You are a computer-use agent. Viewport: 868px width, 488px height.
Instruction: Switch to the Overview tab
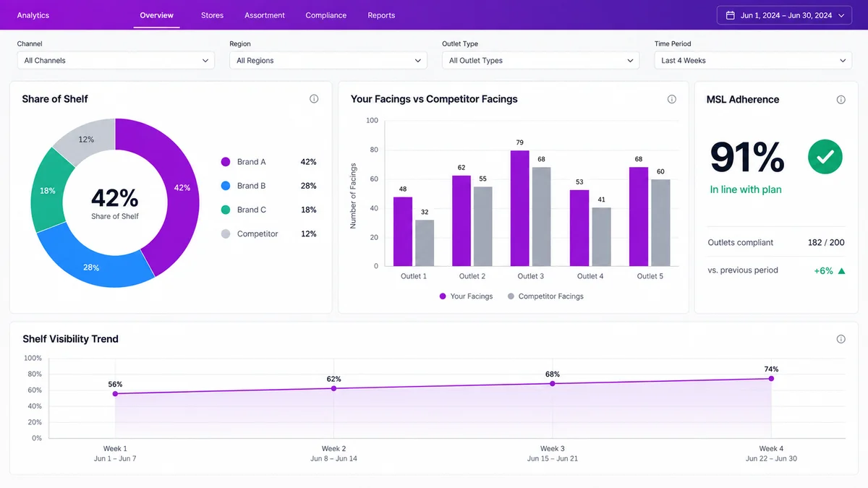[x=157, y=15]
